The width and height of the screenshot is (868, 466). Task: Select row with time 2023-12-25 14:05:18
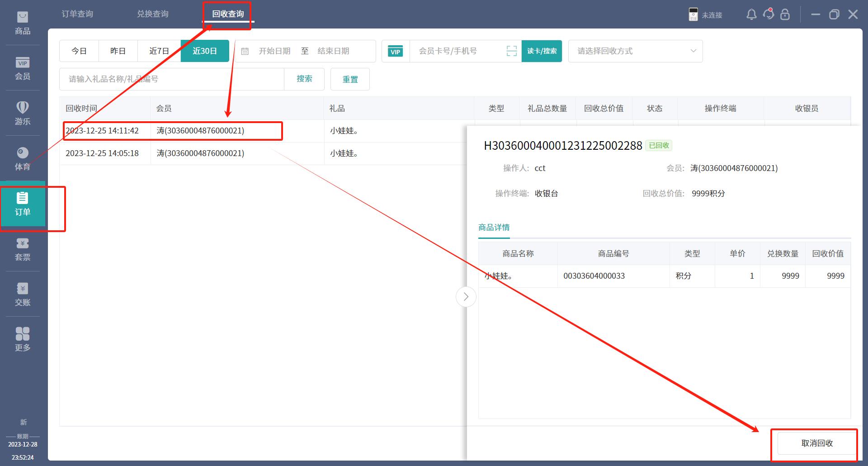click(263, 153)
